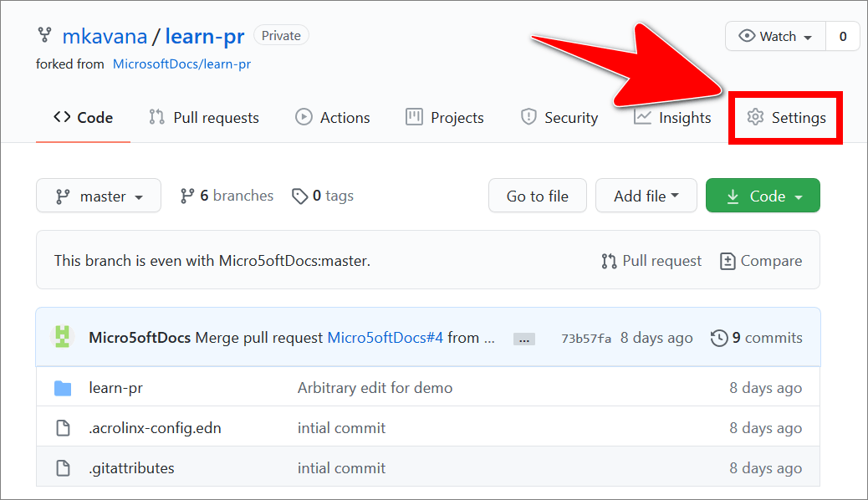Screen dimensions: 868x500
Task: Click the board icon on Projects tab
Action: coord(414,117)
